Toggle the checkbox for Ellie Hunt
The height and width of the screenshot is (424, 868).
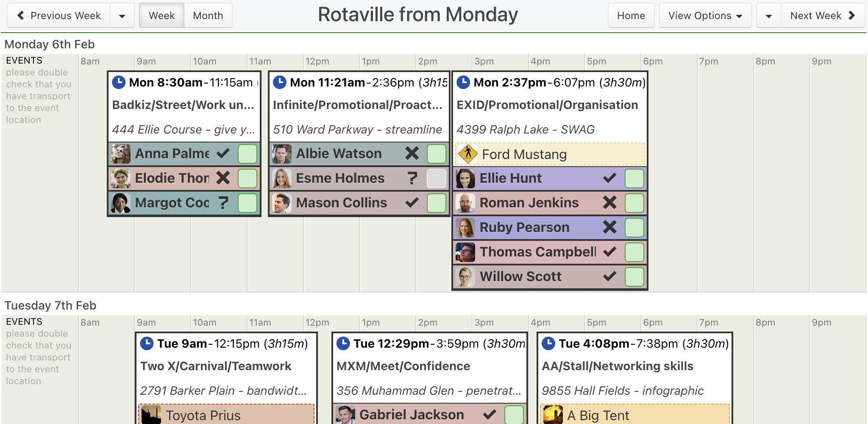(x=634, y=178)
